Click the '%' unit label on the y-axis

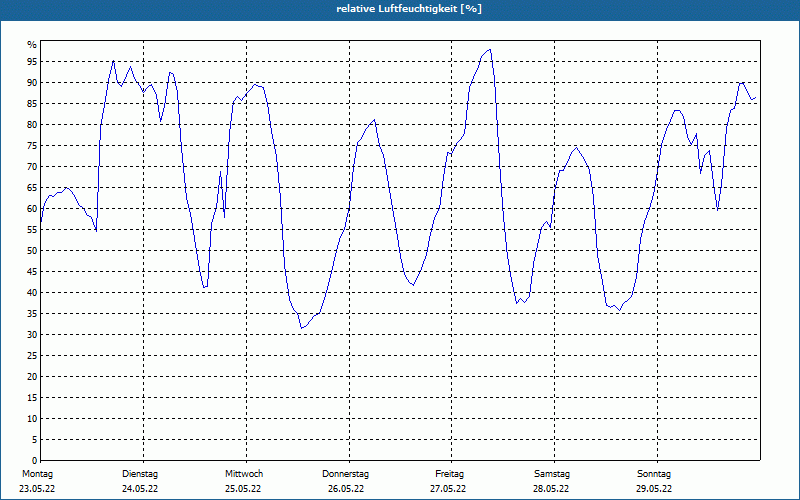coord(32,45)
